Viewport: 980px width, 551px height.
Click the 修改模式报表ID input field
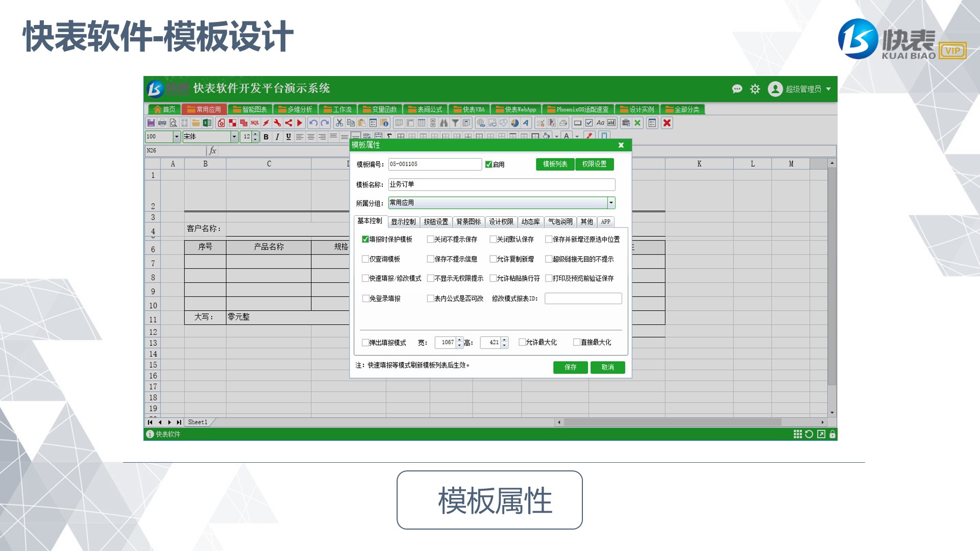tap(583, 298)
